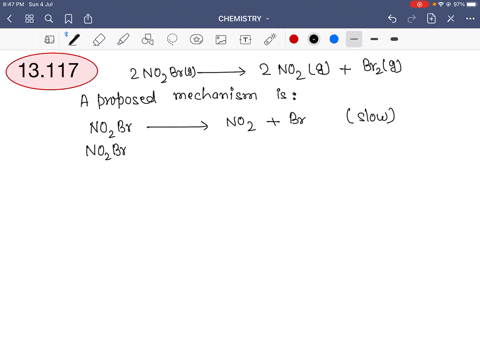Open the CHEMISTRY notebook title dropdown

244,19
